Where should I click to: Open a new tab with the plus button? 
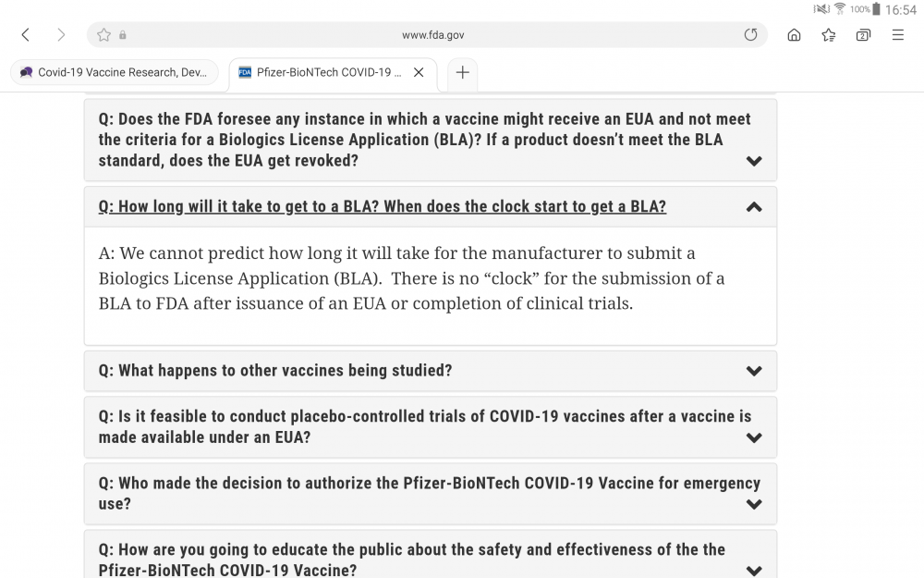click(x=462, y=72)
